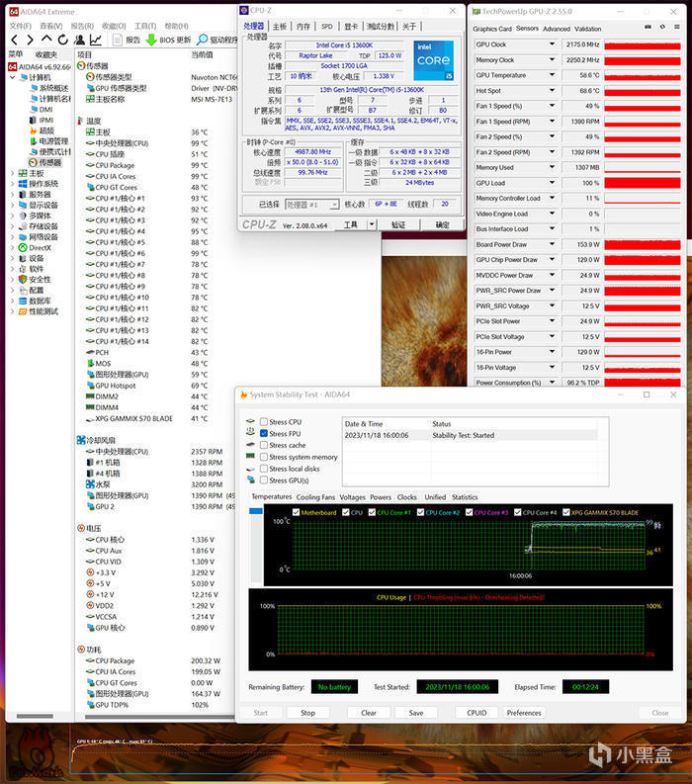Image resolution: width=692 pixels, height=784 pixels.
Task: Click Clear in stability test
Action: click(369, 713)
